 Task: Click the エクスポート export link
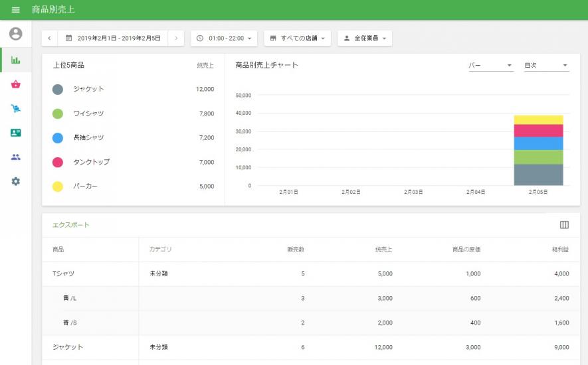71,225
